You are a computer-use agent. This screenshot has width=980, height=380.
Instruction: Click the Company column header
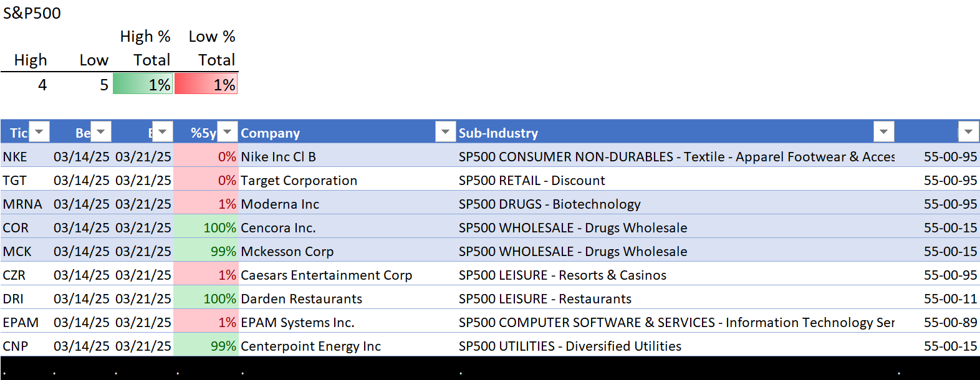tap(337, 133)
